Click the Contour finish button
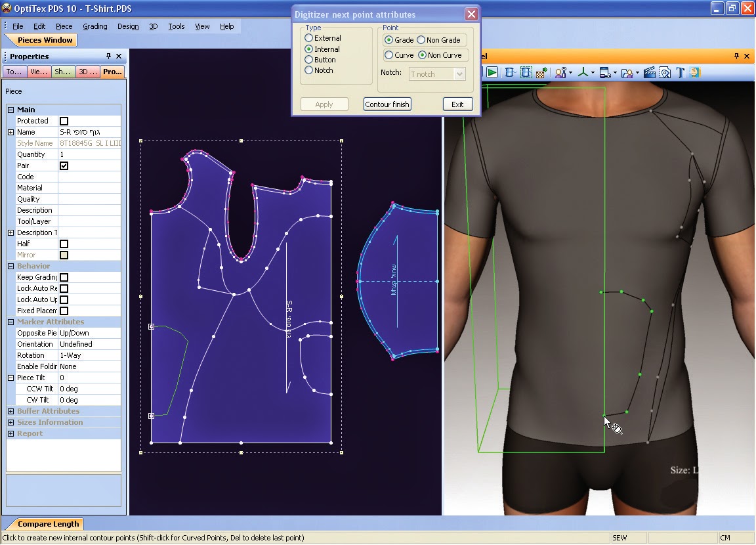Viewport: 756px width, 545px height. point(387,104)
